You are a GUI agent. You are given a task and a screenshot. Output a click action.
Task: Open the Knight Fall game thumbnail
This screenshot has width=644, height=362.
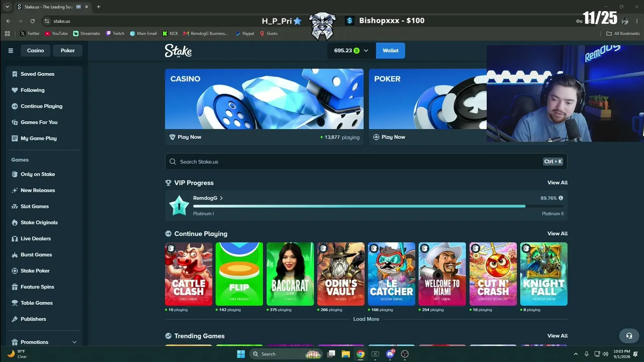(544, 274)
